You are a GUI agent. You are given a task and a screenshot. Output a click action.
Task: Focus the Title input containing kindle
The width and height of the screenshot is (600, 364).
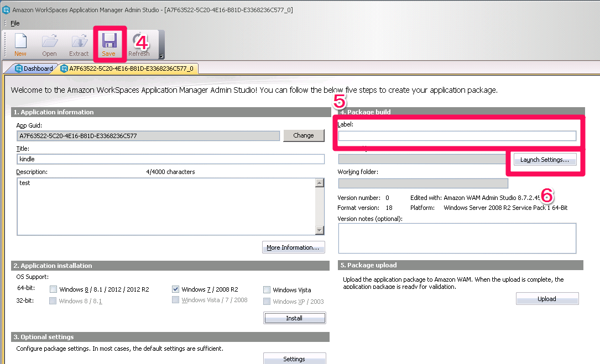[x=171, y=159]
